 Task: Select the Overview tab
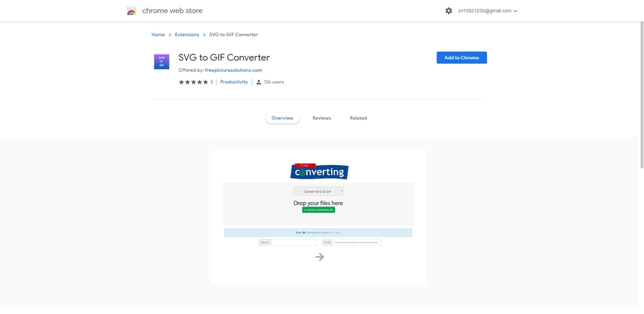(x=283, y=118)
